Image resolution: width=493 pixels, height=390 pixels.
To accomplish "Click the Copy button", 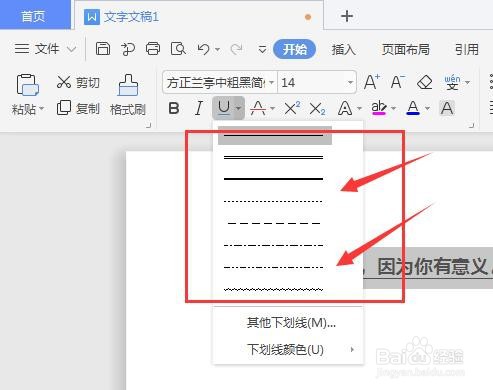I will (78, 108).
